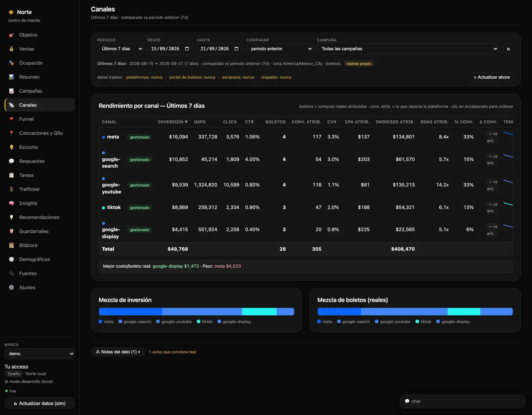Click the tiktok trend sparkline
The width and height of the screenshot is (532, 415).
tap(508, 204)
